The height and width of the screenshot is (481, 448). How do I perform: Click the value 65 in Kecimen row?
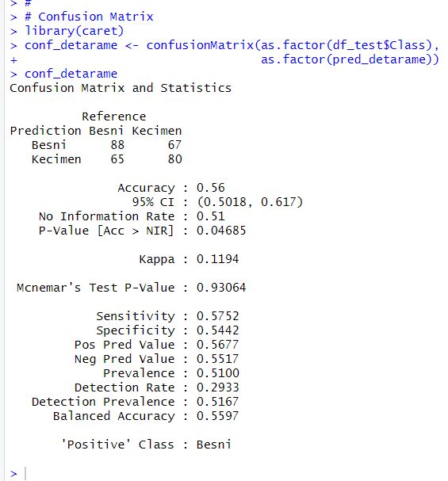(x=117, y=159)
